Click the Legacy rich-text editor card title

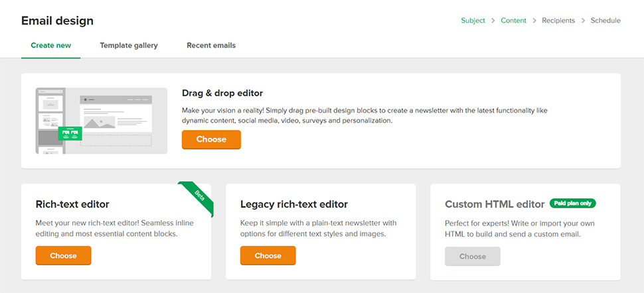coord(294,204)
